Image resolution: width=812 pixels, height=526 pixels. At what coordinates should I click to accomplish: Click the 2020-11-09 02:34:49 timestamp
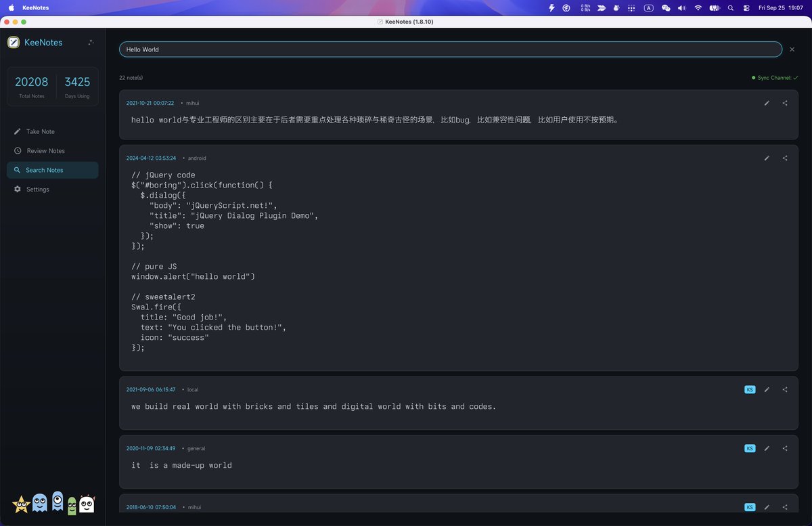[x=151, y=448]
